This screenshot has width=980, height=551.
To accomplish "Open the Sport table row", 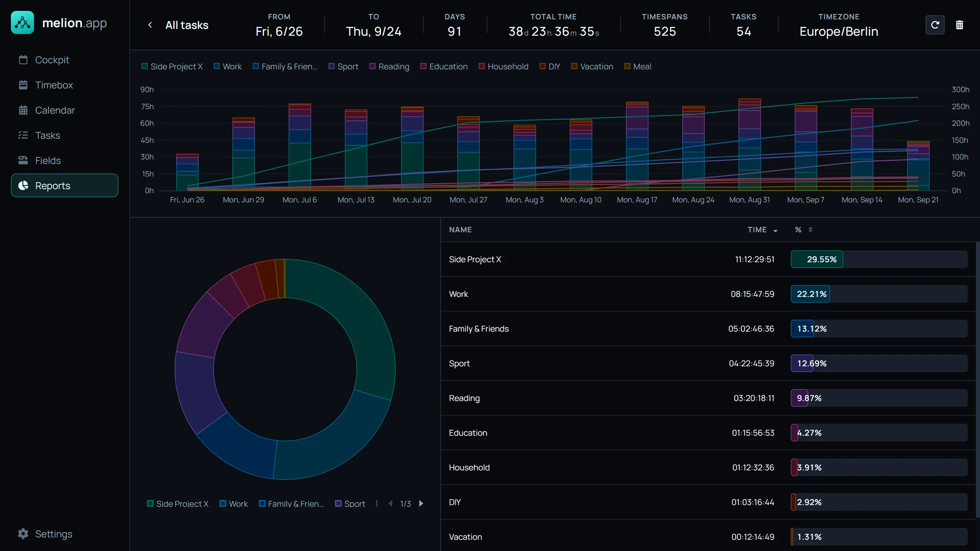I will (x=708, y=363).
